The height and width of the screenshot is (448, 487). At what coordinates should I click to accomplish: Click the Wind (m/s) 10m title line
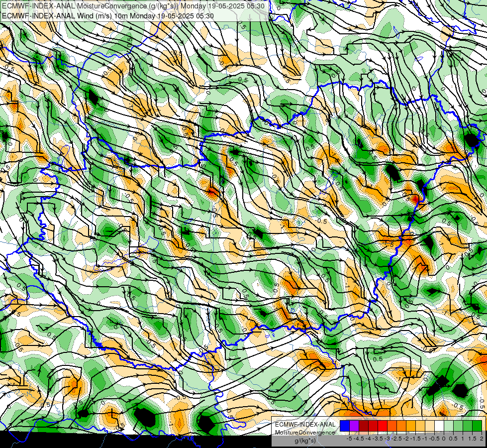tap(107, 15)
